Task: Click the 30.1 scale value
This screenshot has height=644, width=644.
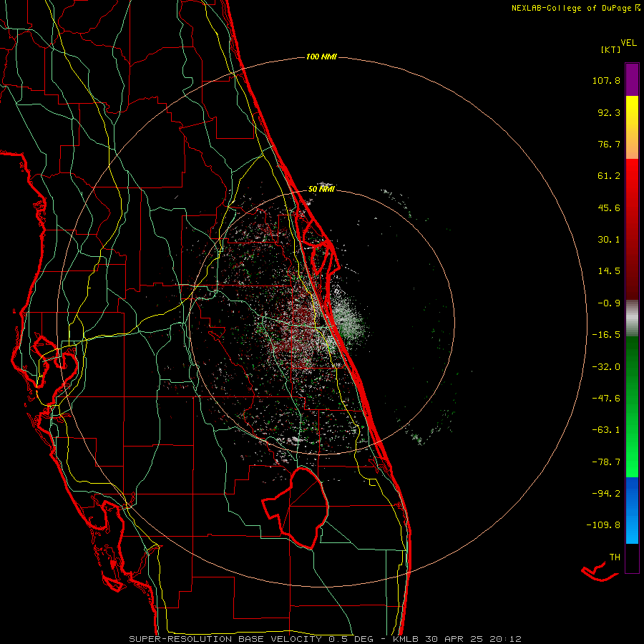Action: (609, 240)
